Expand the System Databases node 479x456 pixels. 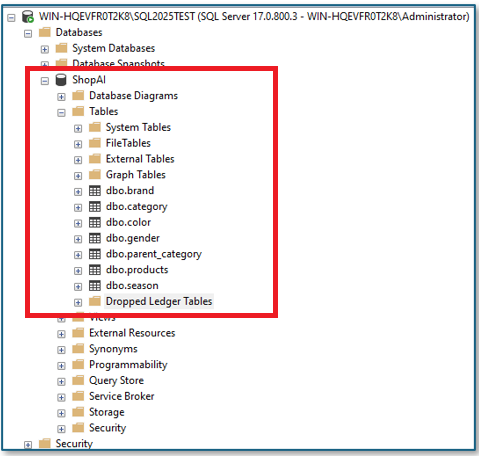point(45,49)
